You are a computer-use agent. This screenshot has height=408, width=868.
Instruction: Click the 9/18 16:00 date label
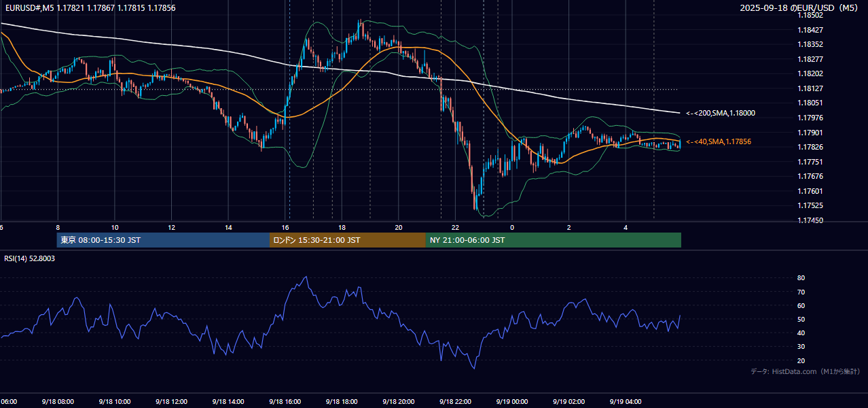click(x=285, y=401)
